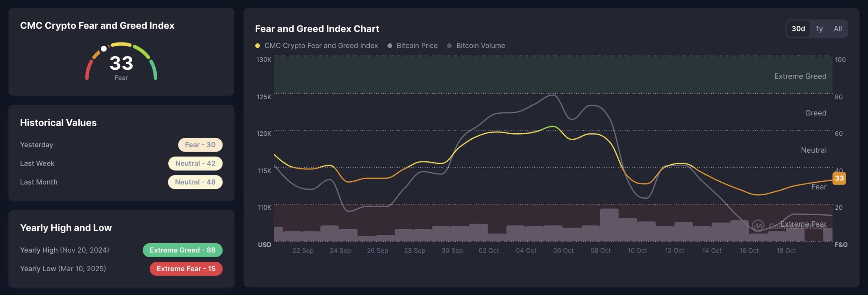Click the yellow legend dot for Fear and Greed
The width and height of the screenshot is (868, 295).
click(257, 45)
